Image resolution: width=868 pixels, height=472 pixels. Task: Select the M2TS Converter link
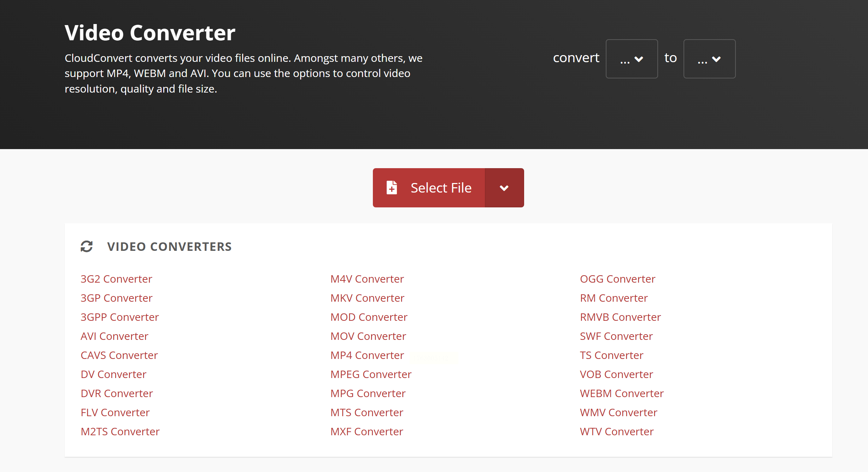point(120,431)
